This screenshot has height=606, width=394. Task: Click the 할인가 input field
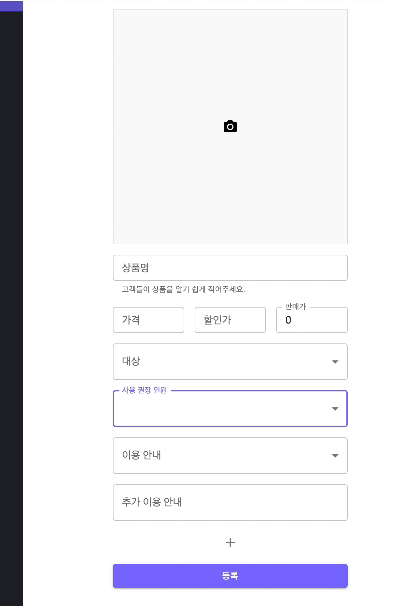coord(230,320)
